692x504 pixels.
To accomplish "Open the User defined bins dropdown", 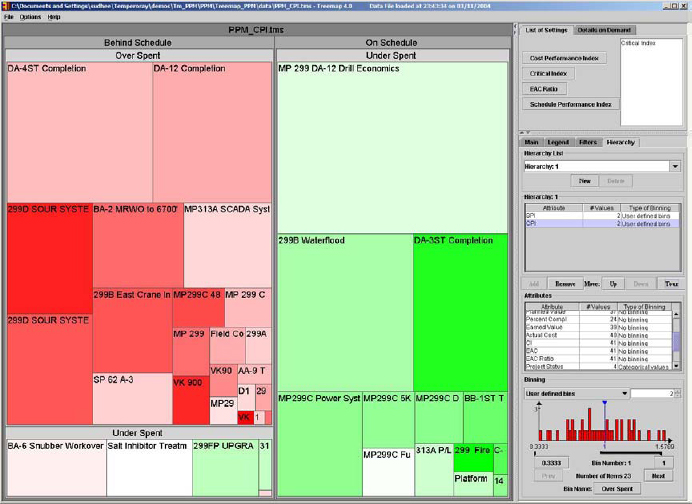I will coord(576,393).
